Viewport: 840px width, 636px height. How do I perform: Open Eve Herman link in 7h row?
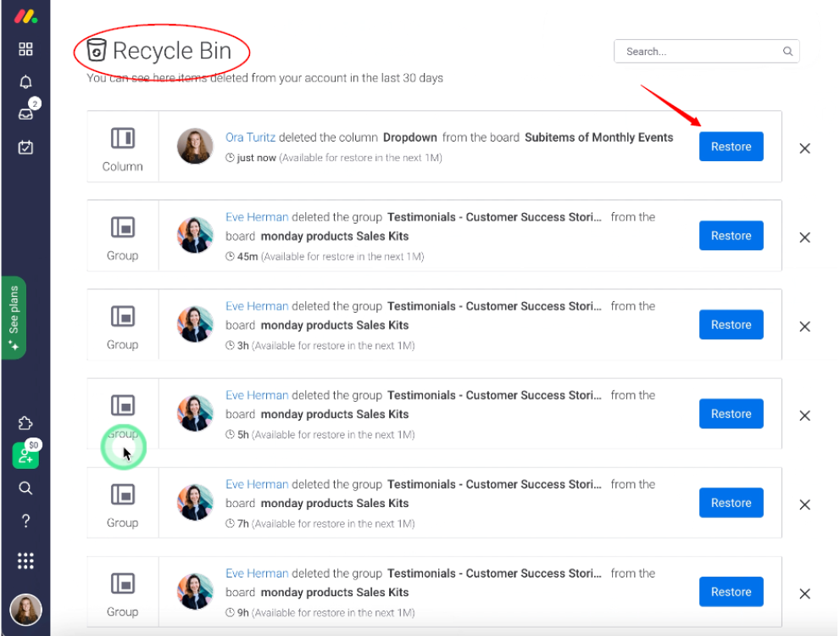point(257,484)
